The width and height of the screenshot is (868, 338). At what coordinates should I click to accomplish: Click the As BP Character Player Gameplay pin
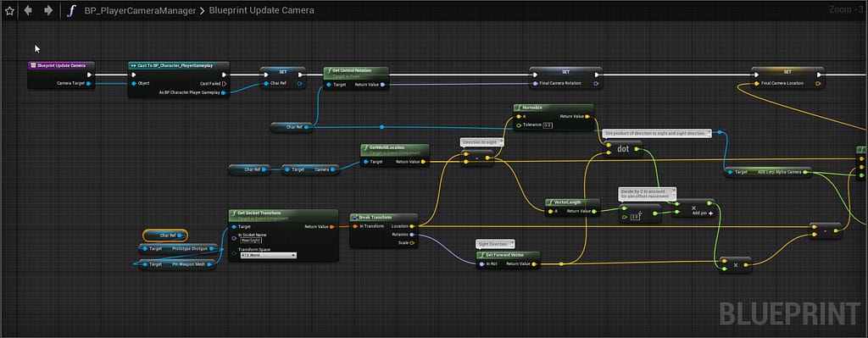tap(224, 93)
